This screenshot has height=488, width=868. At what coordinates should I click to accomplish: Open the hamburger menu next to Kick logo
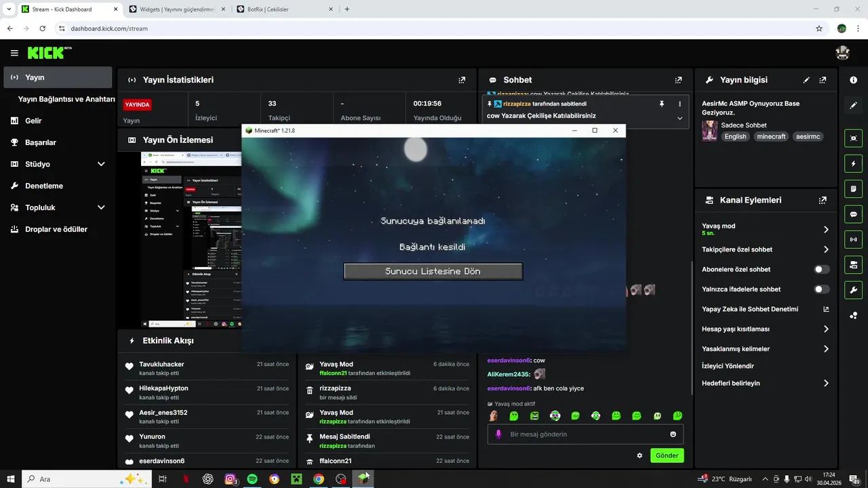pos(14,53)
